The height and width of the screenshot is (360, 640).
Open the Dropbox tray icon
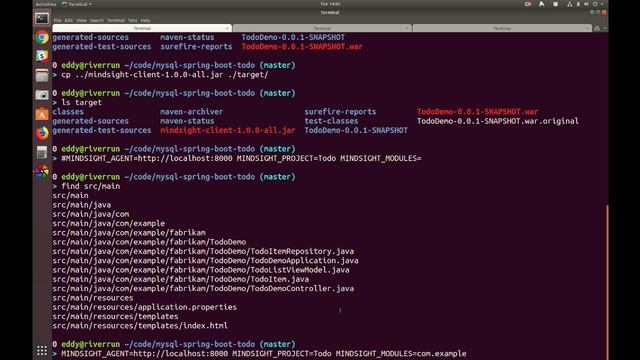pyautogui.click(x=556, y=4)
